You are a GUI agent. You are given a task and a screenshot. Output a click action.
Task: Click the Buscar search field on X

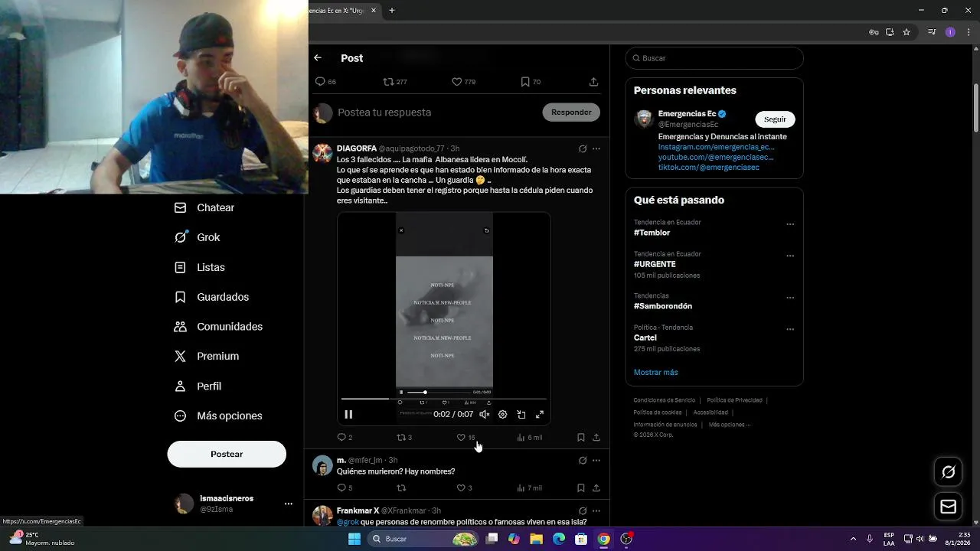click(x=714, y=58)
